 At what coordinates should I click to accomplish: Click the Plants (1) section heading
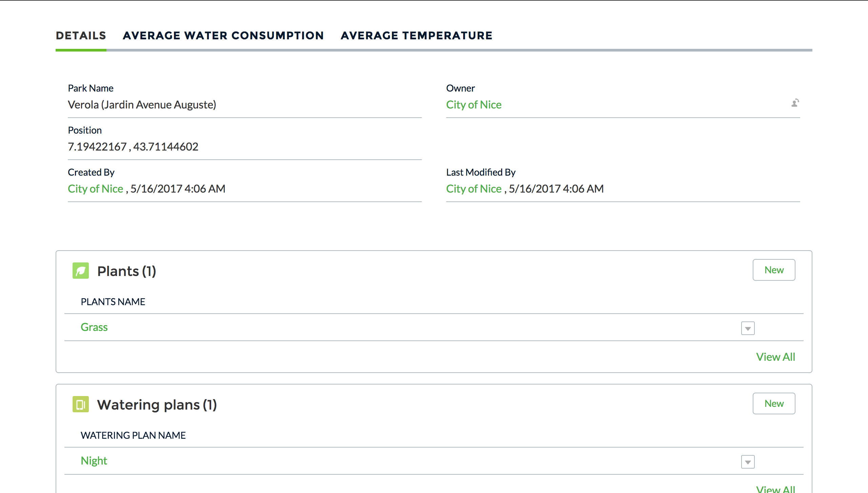pos(126,271)
